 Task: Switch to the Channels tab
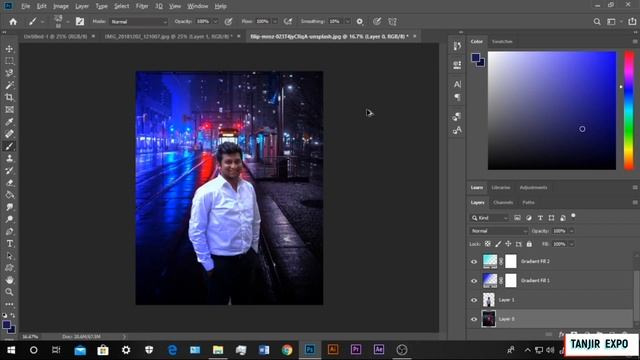pyautogui.click(x=503, y=202)
